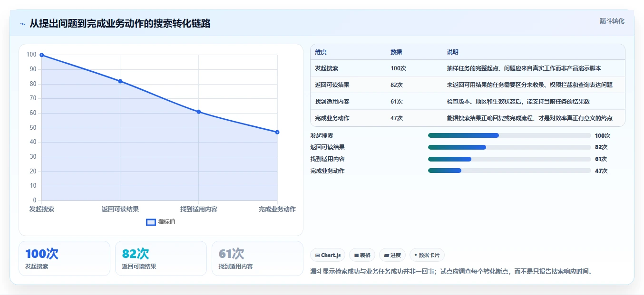The image size is (644, 295).
Task: Click the 找到适用内容 progress bar
Action: [x=509, y=159]
